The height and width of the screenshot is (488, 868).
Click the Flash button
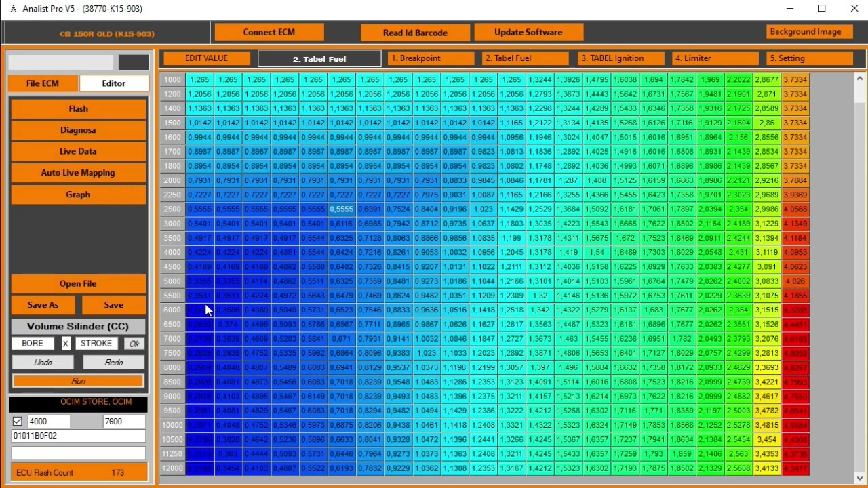(79, 108)
